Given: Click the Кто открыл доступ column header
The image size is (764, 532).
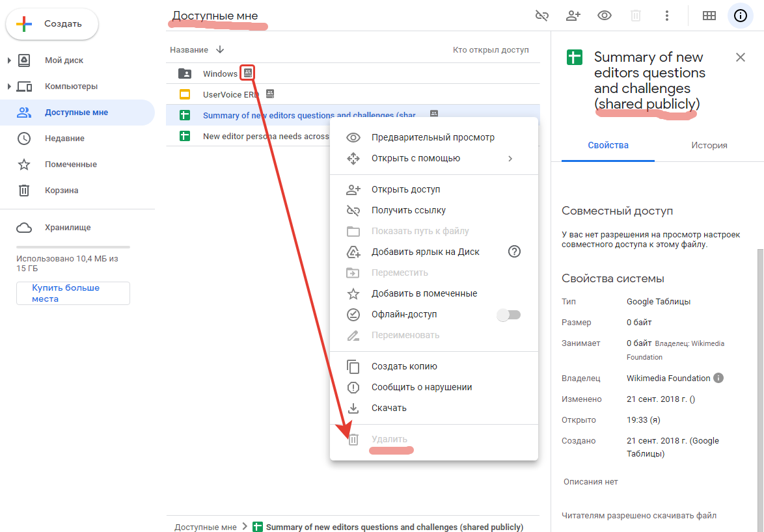Looking at the screenshot, I should 491,49.
